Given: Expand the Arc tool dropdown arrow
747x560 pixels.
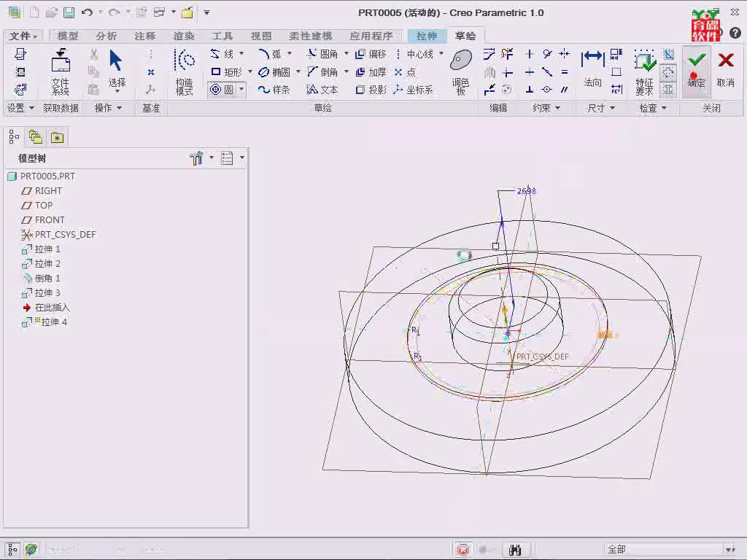Looking at the screenshot, I should (x=289, y=53).
